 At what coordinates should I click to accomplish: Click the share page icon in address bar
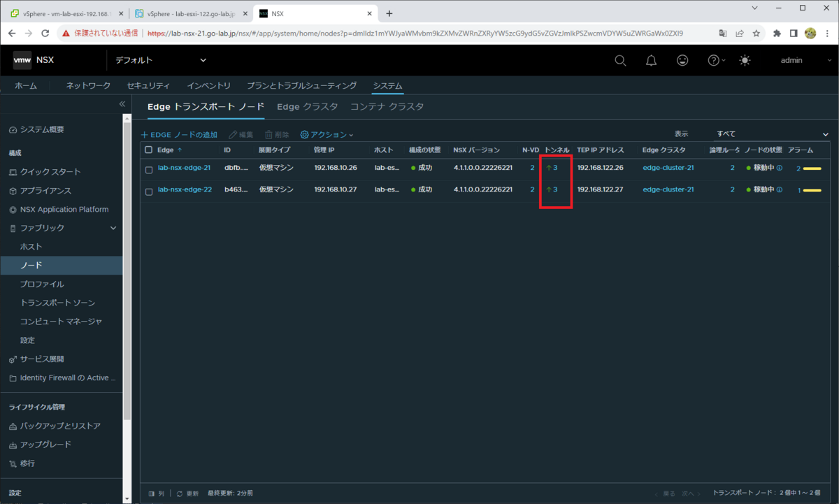[740, 33]
